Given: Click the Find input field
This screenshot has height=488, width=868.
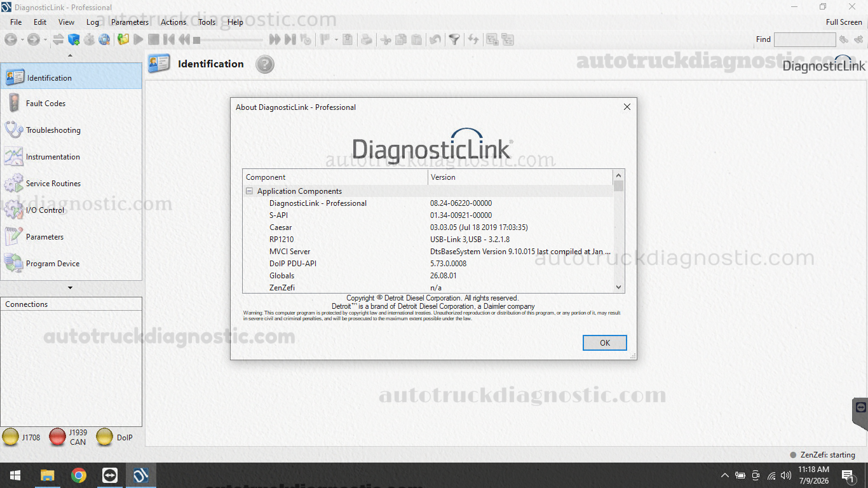Looking at the screenshot, I should [x=804, y=39].
